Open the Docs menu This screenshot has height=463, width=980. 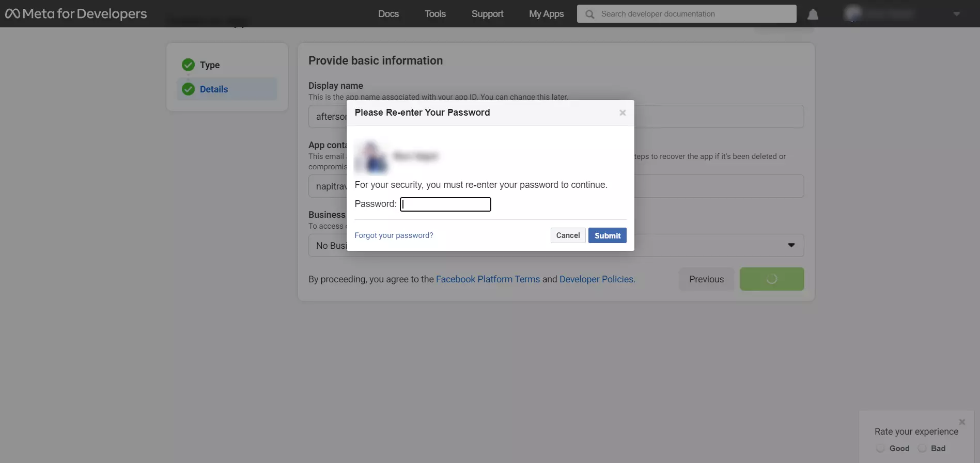(x=388, y=14)
